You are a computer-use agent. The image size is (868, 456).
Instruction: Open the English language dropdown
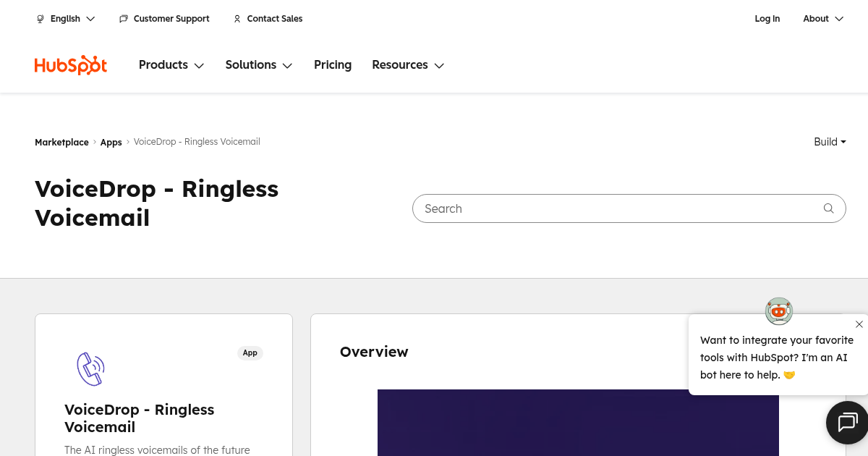[x=66, y=19]
